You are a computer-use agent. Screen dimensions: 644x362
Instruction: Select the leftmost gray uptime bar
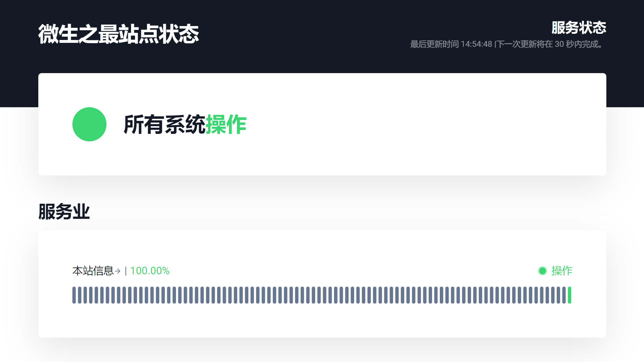74,295
